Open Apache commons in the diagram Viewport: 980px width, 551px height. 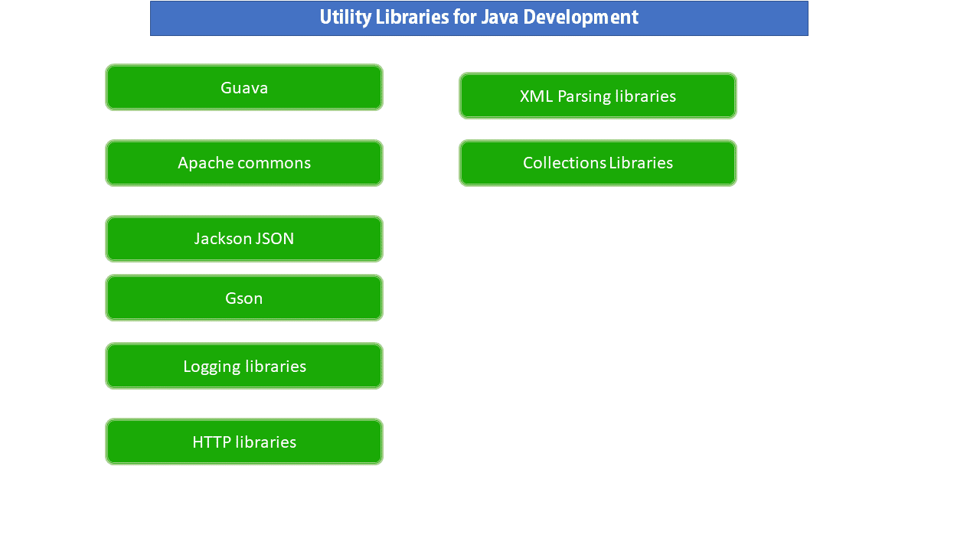244,162
